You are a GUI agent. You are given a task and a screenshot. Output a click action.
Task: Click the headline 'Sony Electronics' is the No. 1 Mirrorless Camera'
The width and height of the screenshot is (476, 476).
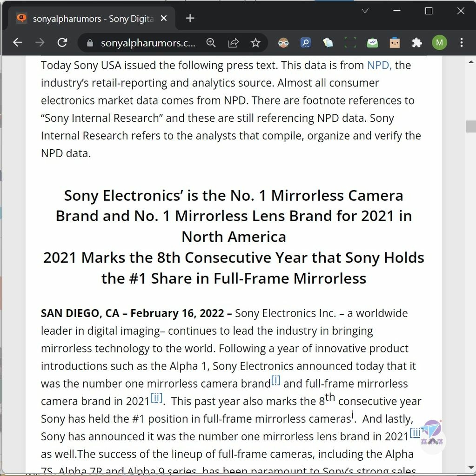coord(234,196)
